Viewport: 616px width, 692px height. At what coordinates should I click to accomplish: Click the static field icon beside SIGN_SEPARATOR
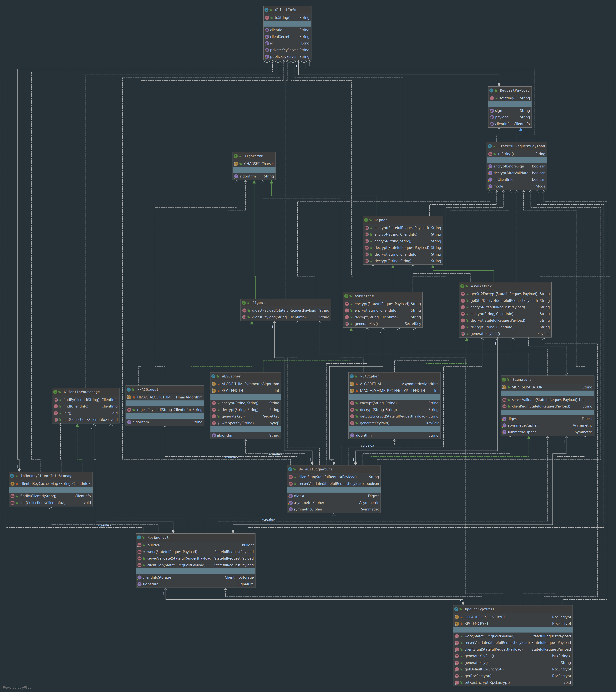(504, 387)
